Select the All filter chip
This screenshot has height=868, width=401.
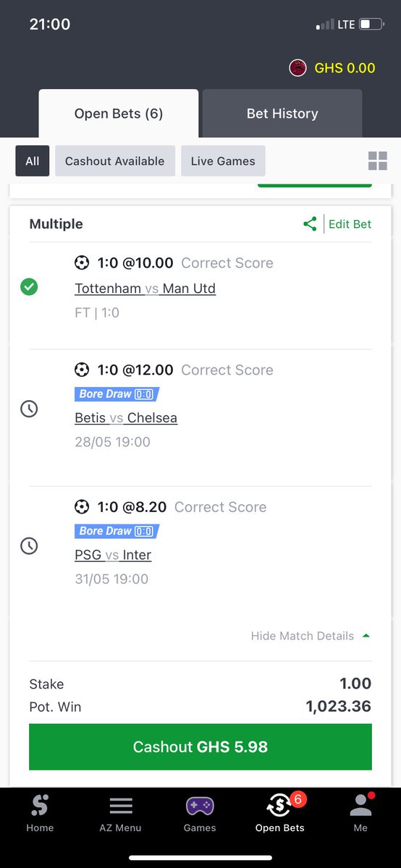[x=33, y=161]
